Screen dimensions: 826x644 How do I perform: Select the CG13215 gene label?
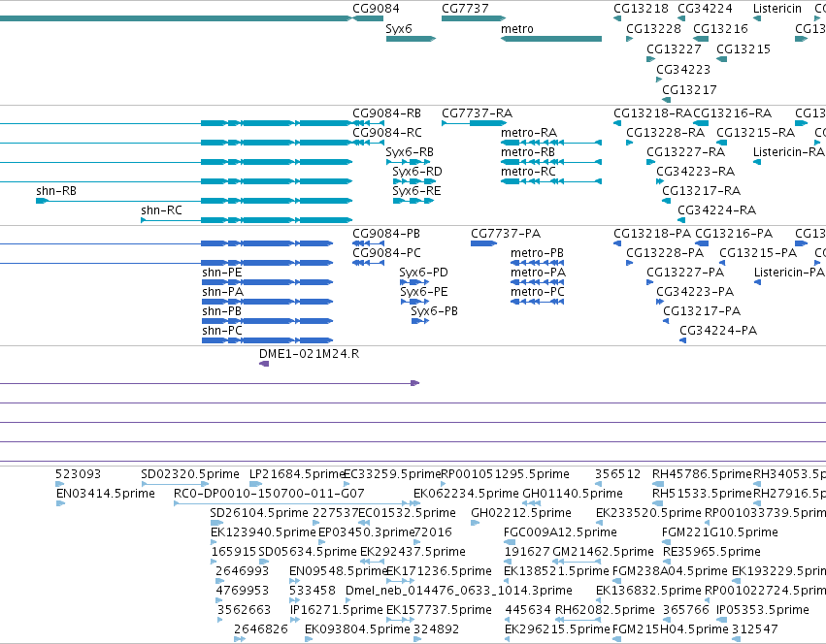[x=743, y=48]
